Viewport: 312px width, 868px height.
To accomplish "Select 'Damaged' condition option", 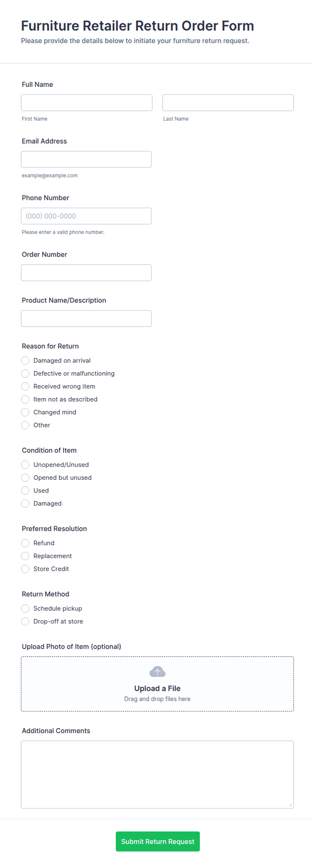I will pos(25,503).
